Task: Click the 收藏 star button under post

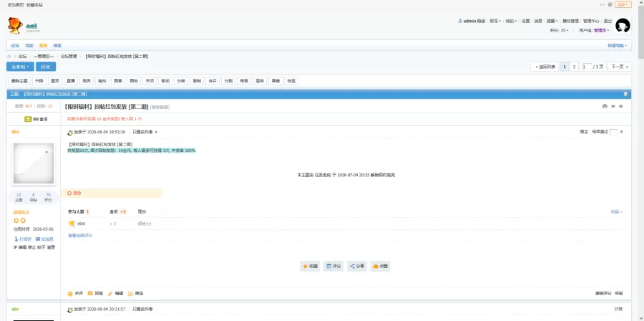Action: click(310, 267)
